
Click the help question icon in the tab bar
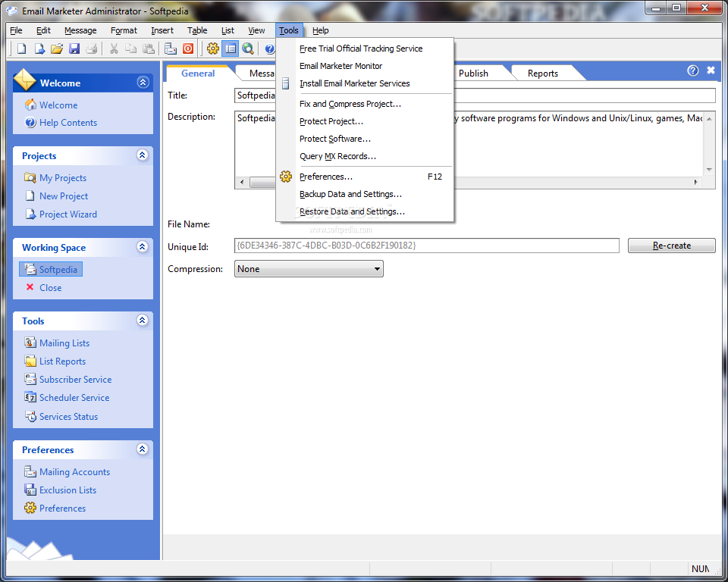pyautogui.click(x=692, y=70)
